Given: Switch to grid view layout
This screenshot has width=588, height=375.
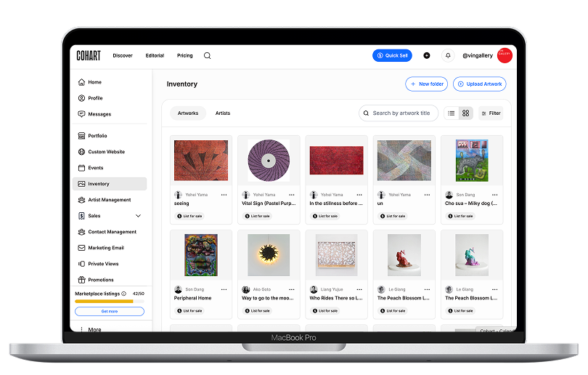Looking at the screenshot, I should (465, 113).
